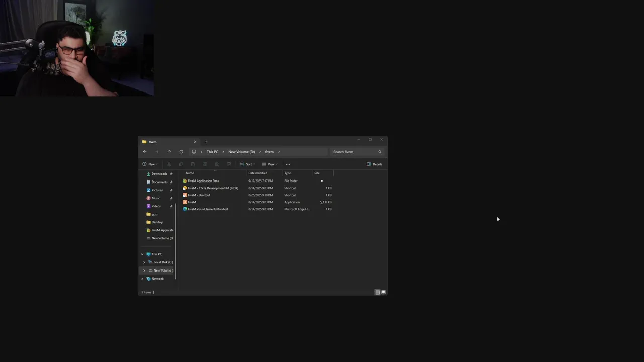The image size is (644, 362).
Task: Click the Rename toolbar icon
Action: [205, 164]
